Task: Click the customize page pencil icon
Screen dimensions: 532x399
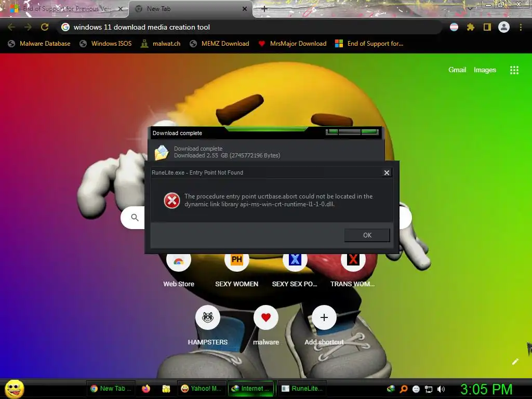Action: 515,362
